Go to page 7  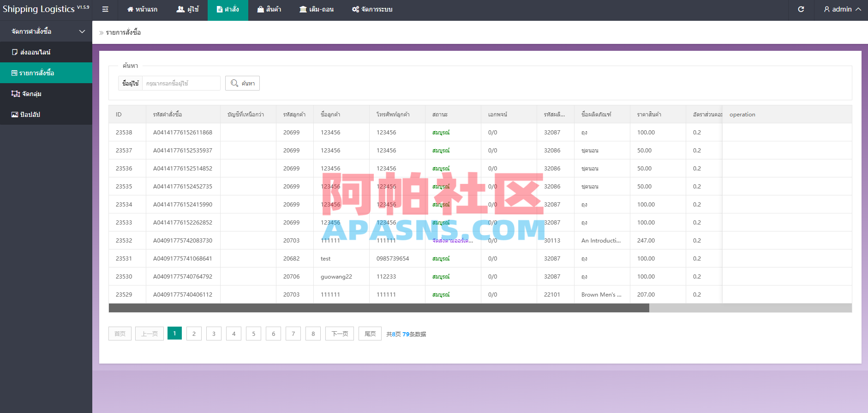(x=293, y=334)
